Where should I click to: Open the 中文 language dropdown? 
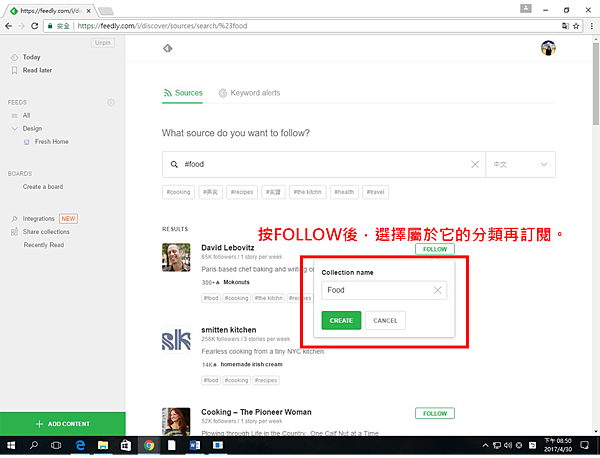[520, 165]
